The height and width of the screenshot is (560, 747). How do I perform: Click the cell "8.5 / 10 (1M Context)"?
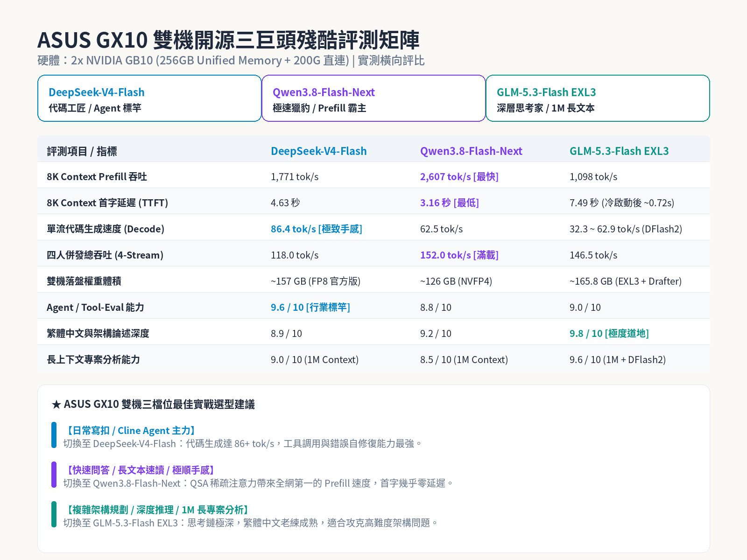[x=464, y=360]
